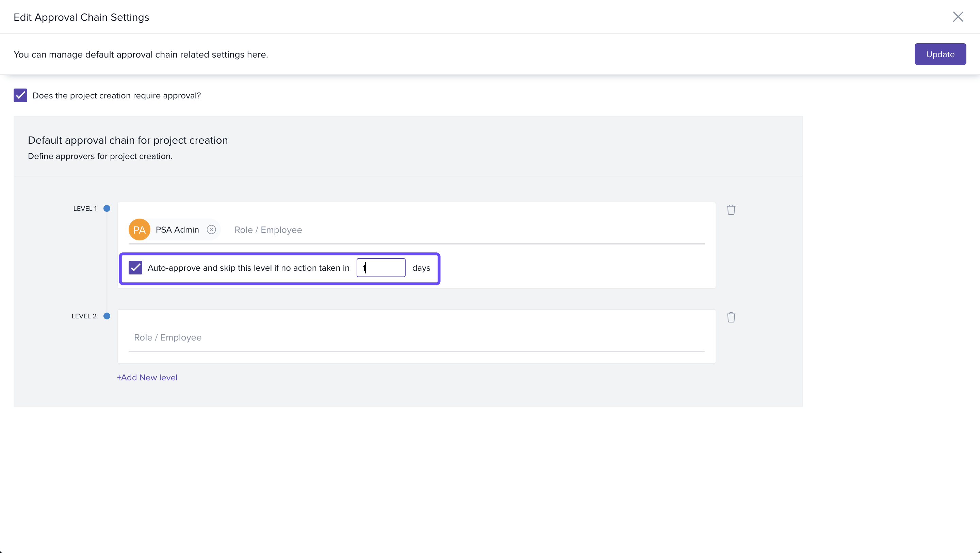Viewport: 980px width, 553px height.
Task: Click the Level 1 blue timeline dot
Action: [107, 208]
